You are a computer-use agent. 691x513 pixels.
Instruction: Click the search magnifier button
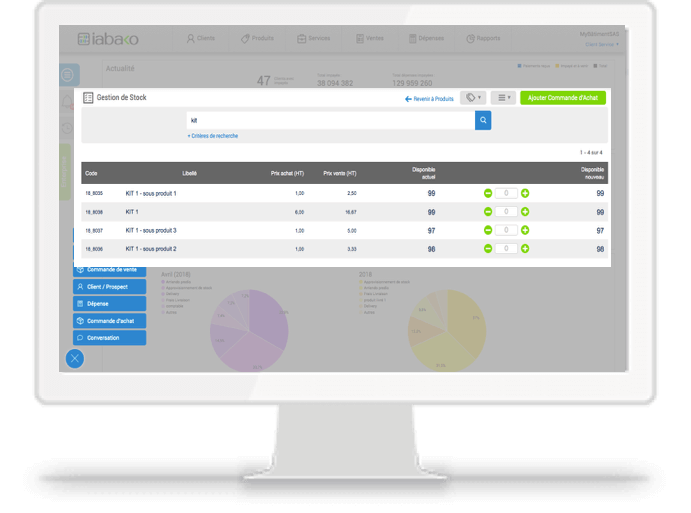[x=483, y=120]
